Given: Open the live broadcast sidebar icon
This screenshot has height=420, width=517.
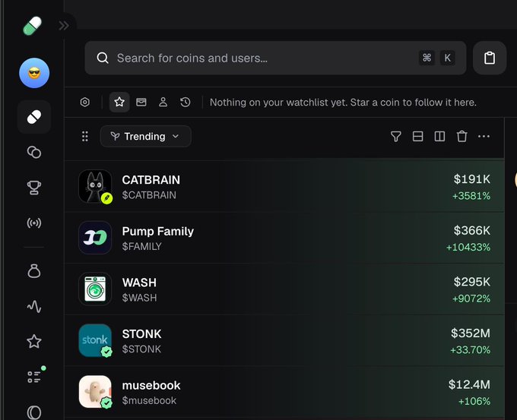Looking at the screenshot, I should point(34,223).
